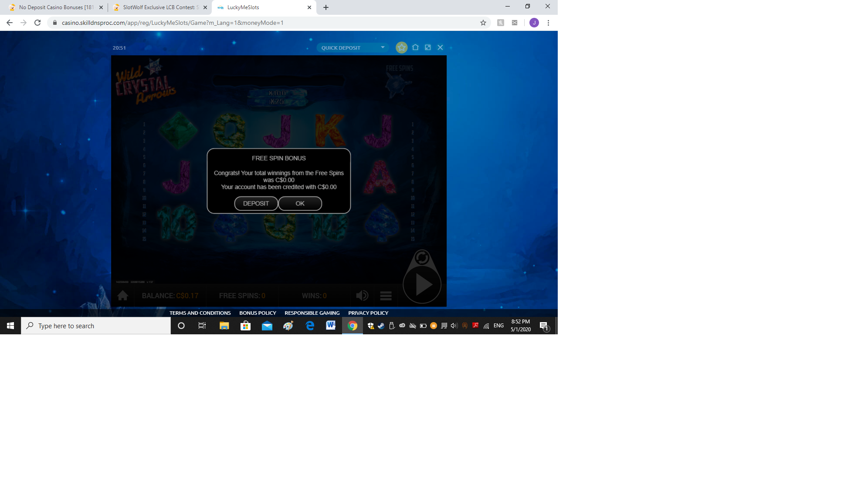Click the site lock icon in address bar

54,23
